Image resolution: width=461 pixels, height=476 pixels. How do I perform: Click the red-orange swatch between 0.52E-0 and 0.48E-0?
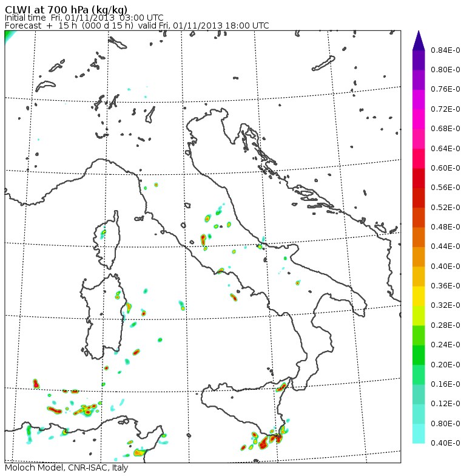click(419, 217)
